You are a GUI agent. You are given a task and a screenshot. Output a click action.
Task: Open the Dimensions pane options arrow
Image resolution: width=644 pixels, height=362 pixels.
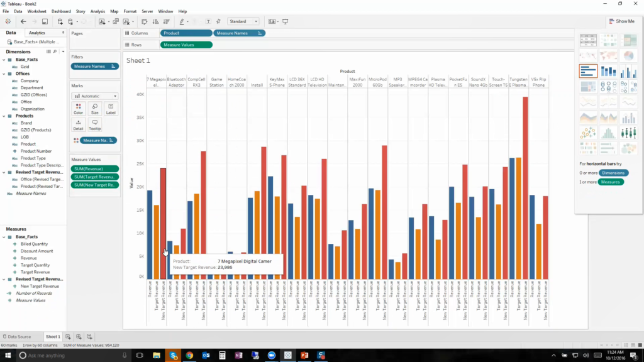[x=63, y=52]
